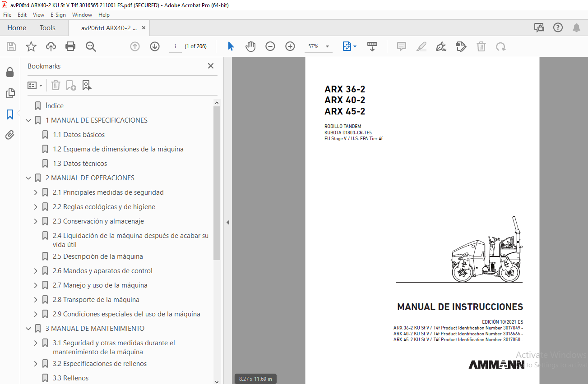Zoom out with the minus button

[270, 46]
